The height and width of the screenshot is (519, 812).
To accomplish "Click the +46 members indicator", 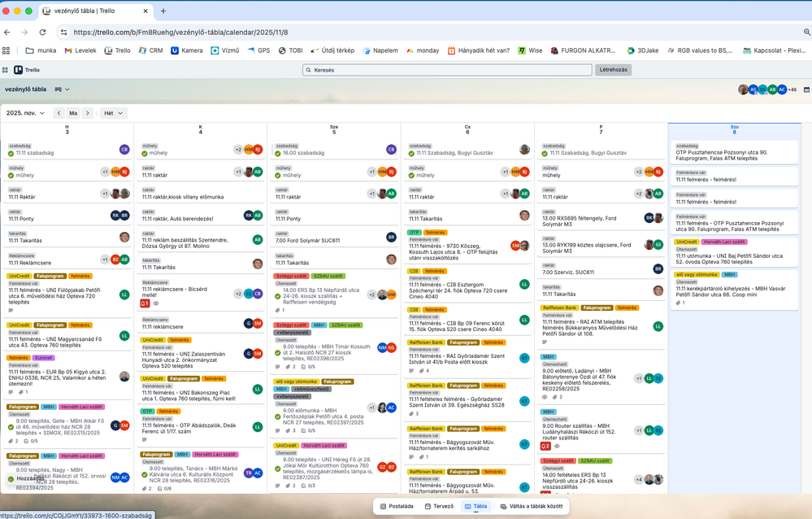I will pyautogui.click(x=792, y=89).
